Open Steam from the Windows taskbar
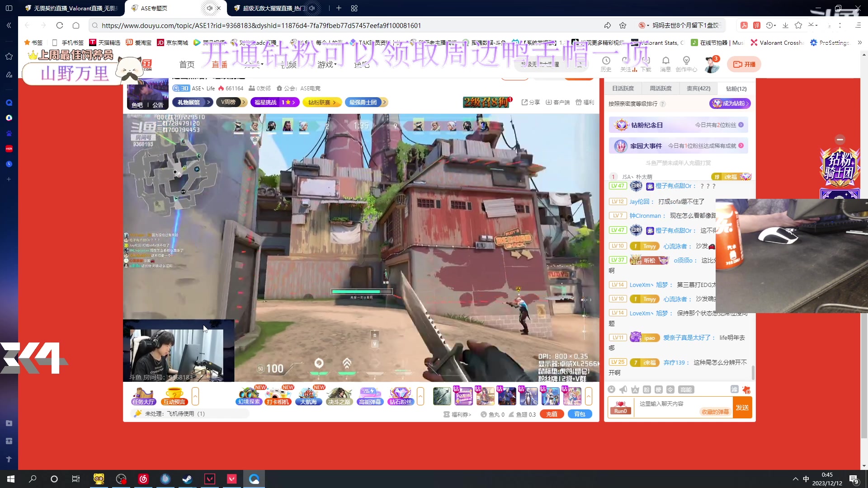868x488 pixels. tap(187, 479)
